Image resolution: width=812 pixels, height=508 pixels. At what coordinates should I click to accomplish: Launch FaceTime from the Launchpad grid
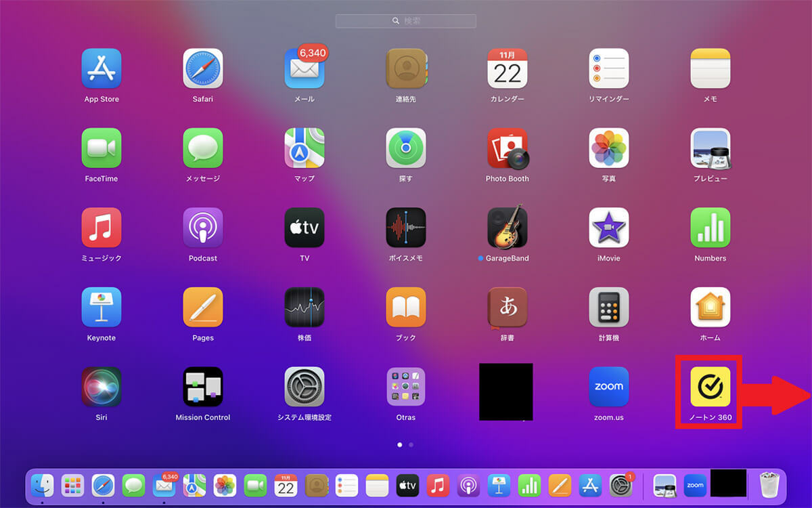click(x=101, y=148)
